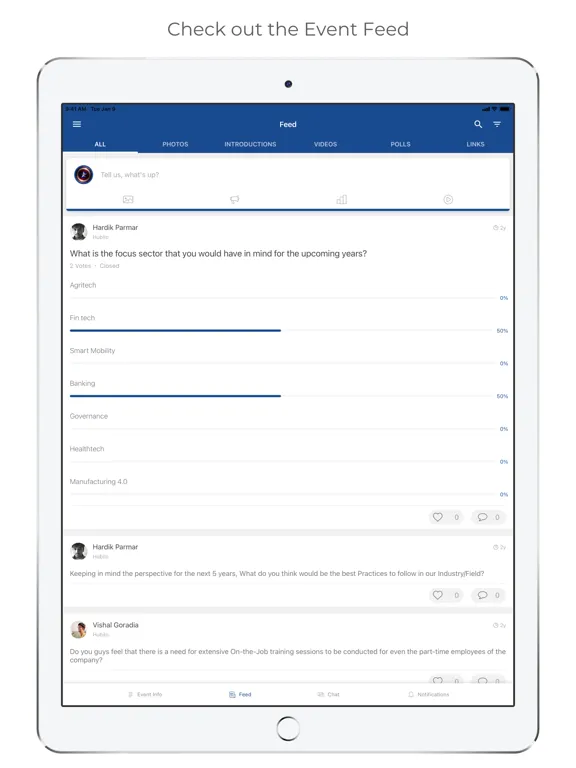Open Vishal Goradia's profile picture

point(78,629)
